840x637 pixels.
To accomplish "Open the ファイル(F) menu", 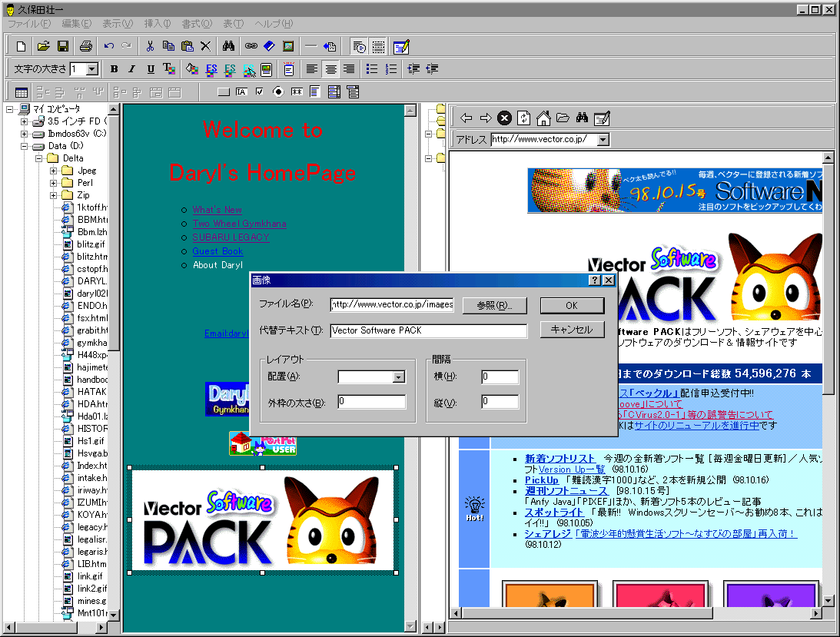I will [29, 24].
